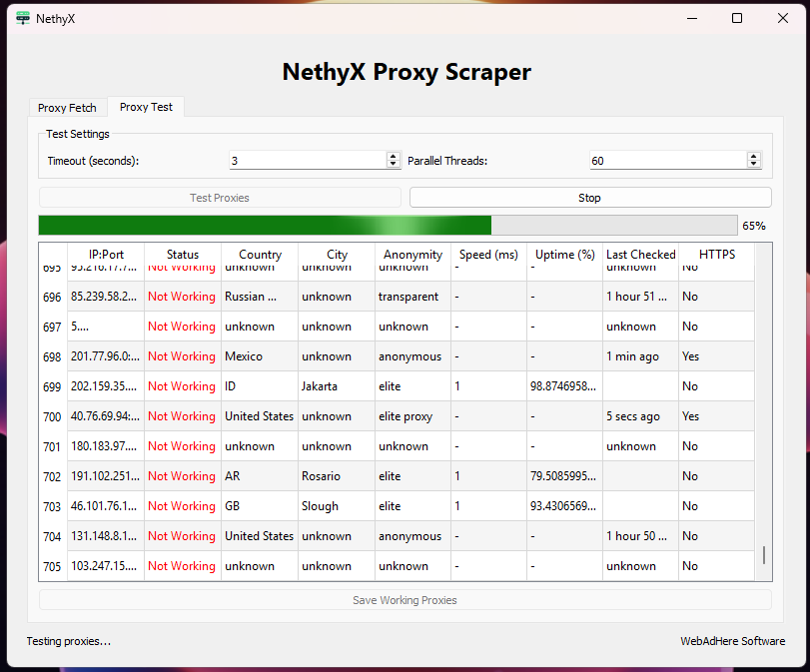The width and height of the screenshot is (810, 672).
Task: Click Not Working status in row 697
Action: click(182, 327)
